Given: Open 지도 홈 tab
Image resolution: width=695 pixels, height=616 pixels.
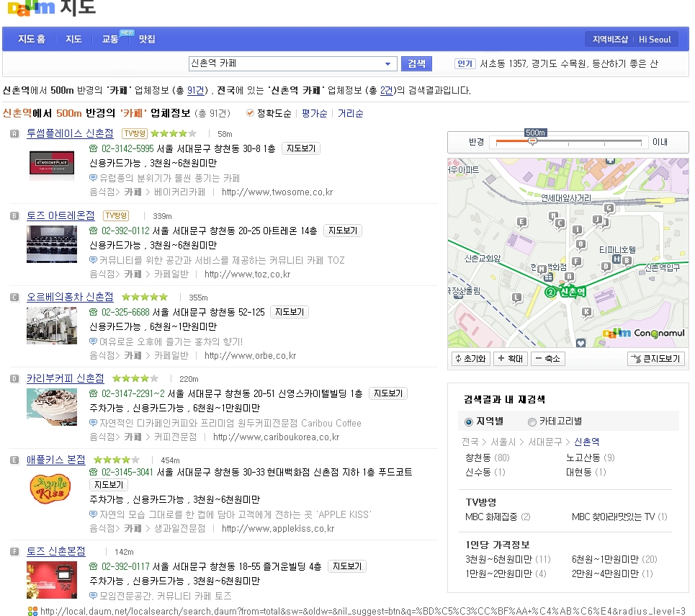Looking at the screenshot, I should click(x=32, y=39).
